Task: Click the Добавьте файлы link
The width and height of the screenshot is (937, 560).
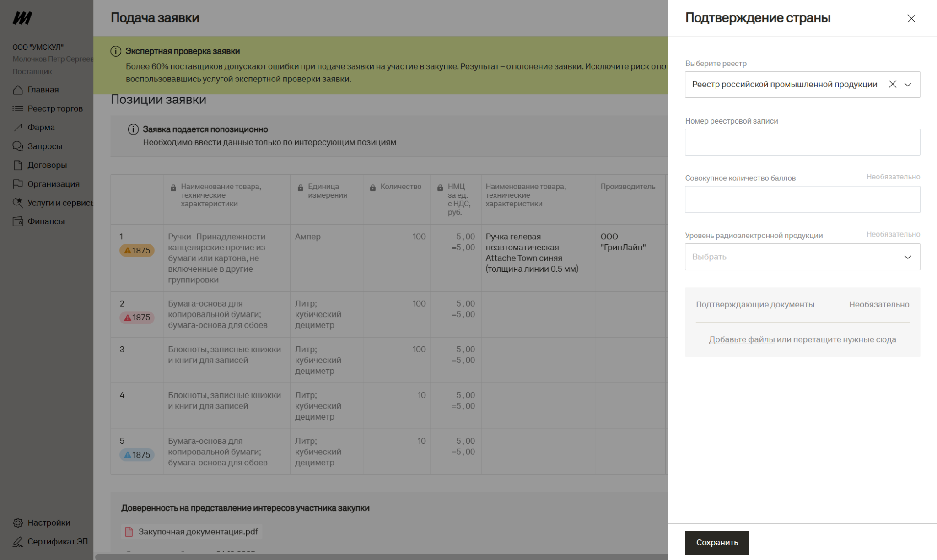Action: 741,339
